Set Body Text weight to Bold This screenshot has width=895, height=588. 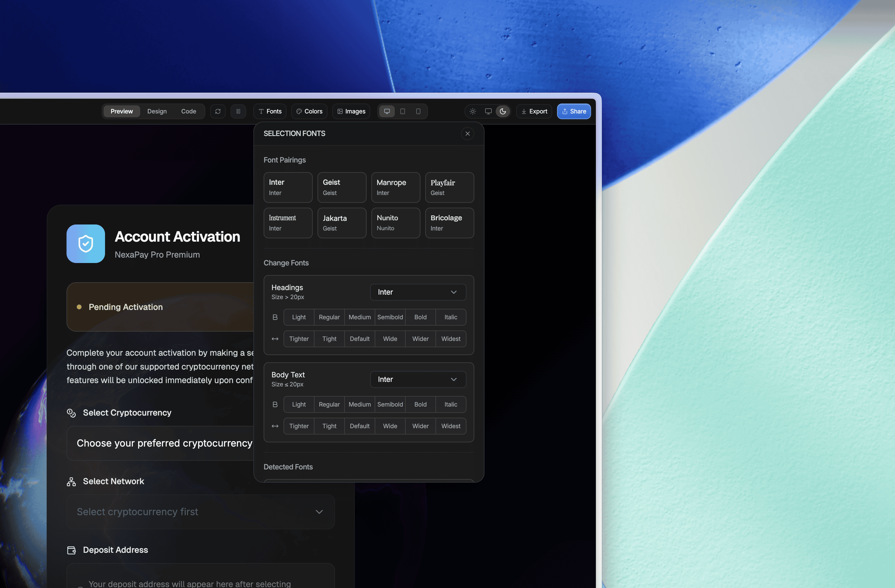[x=420, y=404]
